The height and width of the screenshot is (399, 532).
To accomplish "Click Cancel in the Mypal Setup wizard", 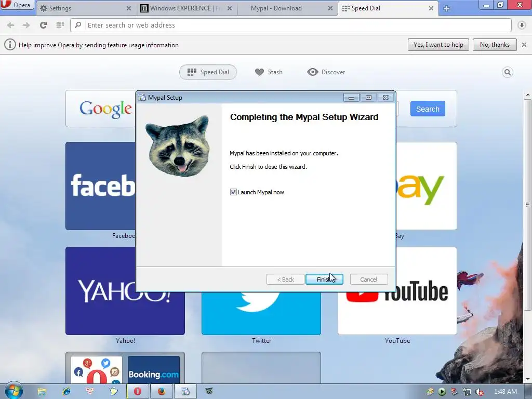I will click(368, 279).
